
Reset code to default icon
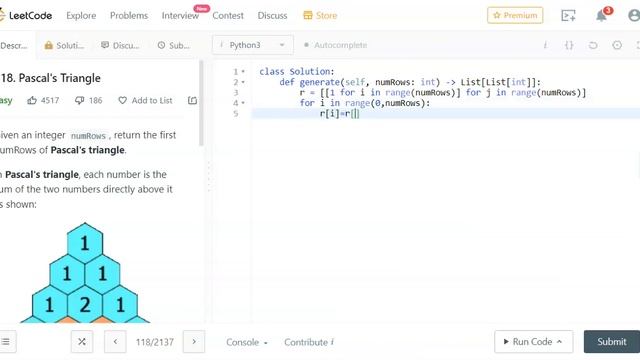coord(593,45)
